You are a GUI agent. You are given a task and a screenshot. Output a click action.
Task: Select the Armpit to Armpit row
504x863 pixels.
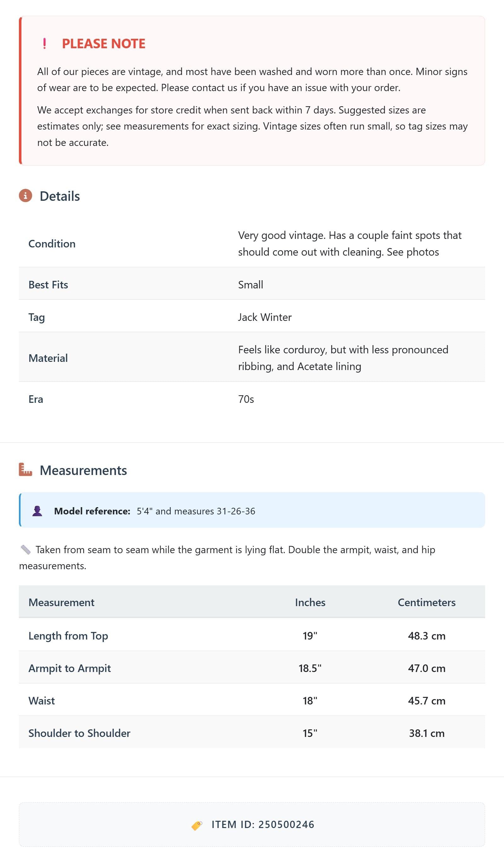tap(252, 668)
